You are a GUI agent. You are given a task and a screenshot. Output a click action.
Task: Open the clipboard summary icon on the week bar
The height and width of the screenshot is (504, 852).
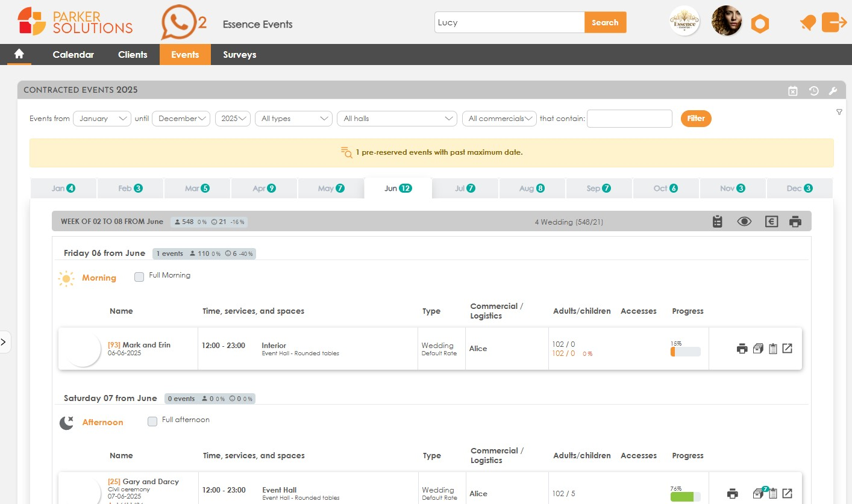click(x=717, y=221)
